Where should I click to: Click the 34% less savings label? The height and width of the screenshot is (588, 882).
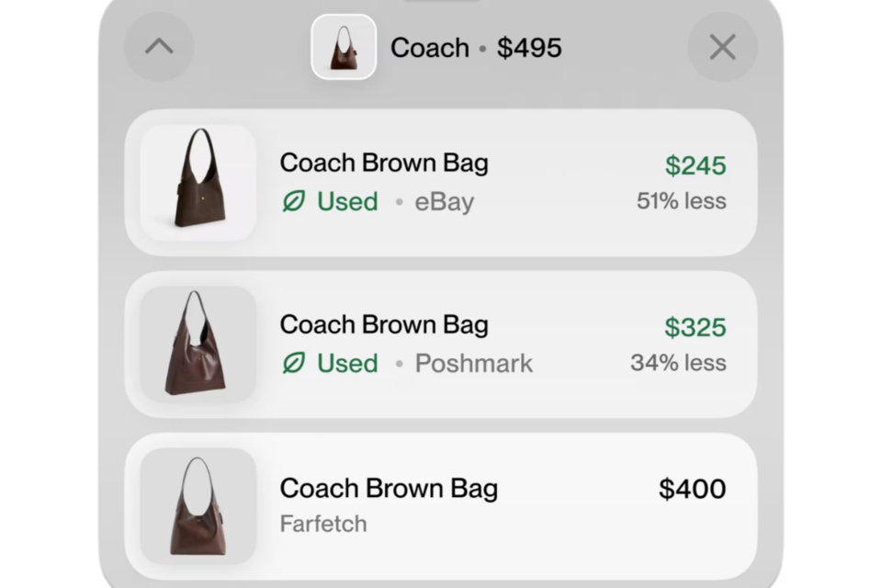(x=678, y=363)
